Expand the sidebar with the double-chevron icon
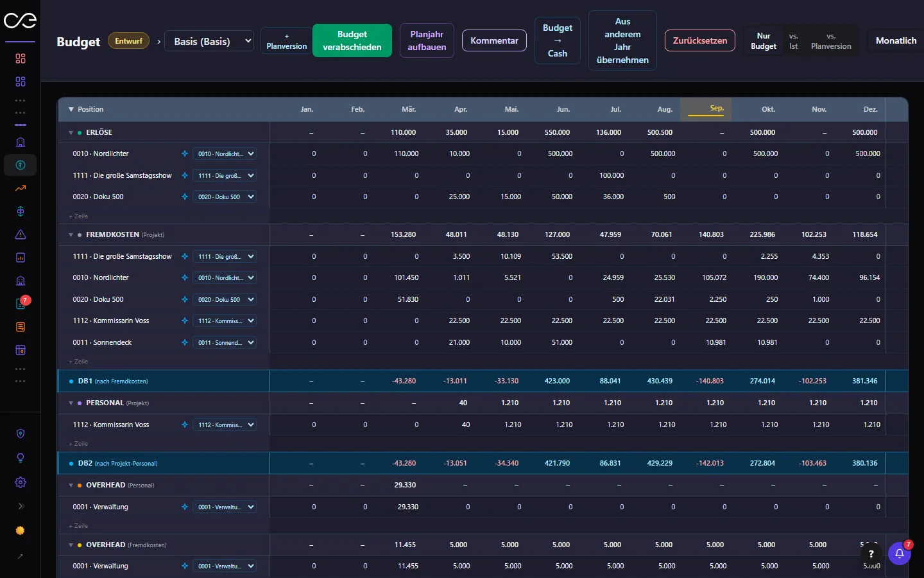The width and height of the screenshot is (924, 578). pyautogui.click(x=21, y=506)
